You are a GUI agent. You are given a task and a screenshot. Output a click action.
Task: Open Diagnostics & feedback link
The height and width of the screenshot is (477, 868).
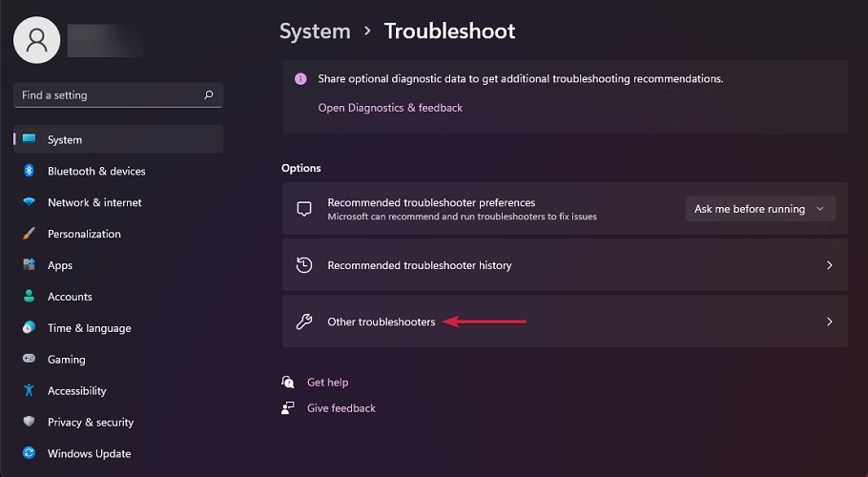390,108
